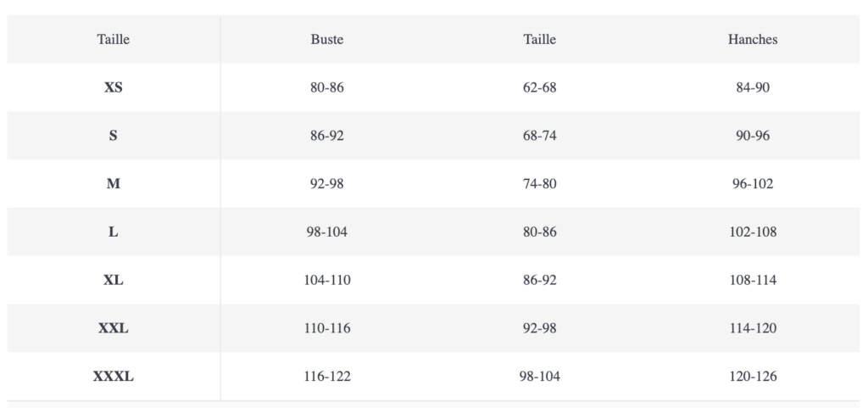
Task: Select the hips value 96-102
Action: pyautogui.click(x=753, y=183)
